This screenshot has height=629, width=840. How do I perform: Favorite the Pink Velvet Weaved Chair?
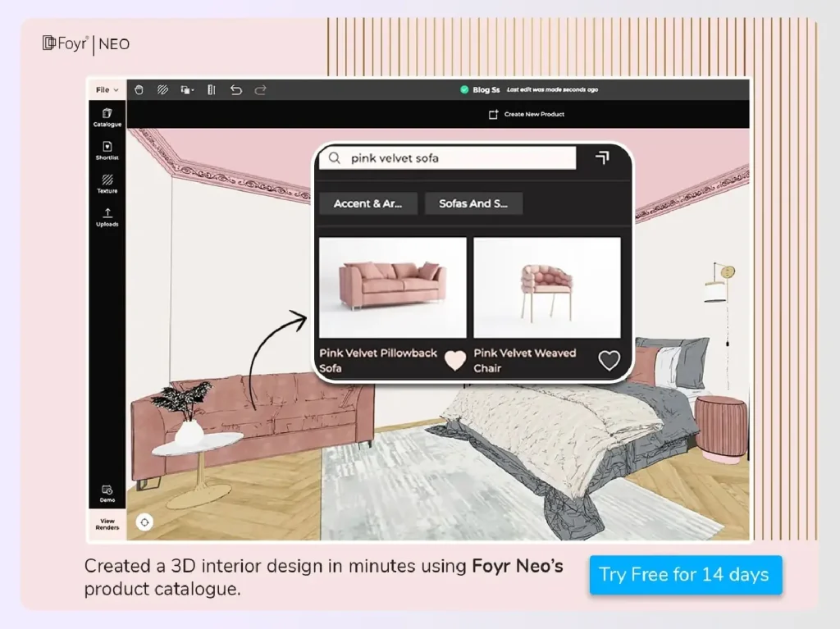609,359
